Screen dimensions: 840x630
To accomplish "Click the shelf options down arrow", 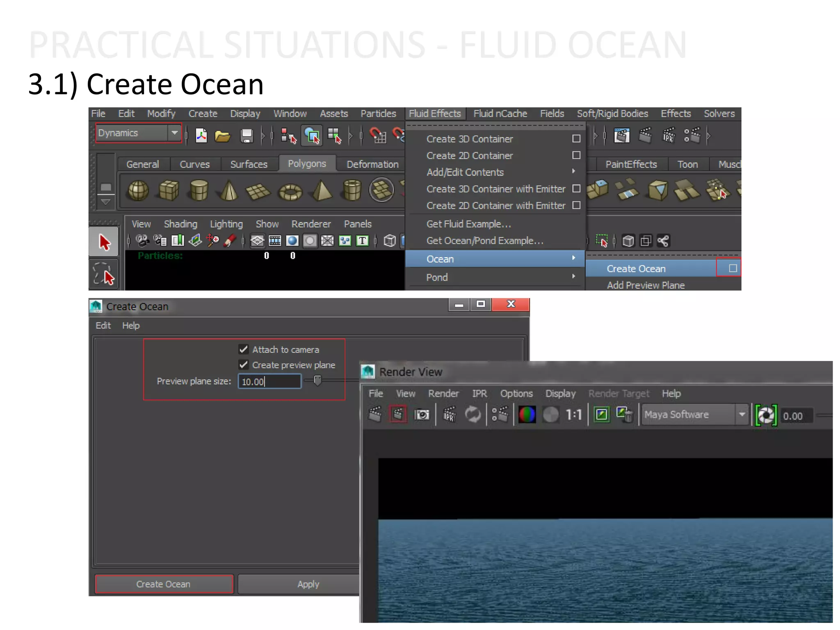I will pyautogui.click(x=105, y=202).
